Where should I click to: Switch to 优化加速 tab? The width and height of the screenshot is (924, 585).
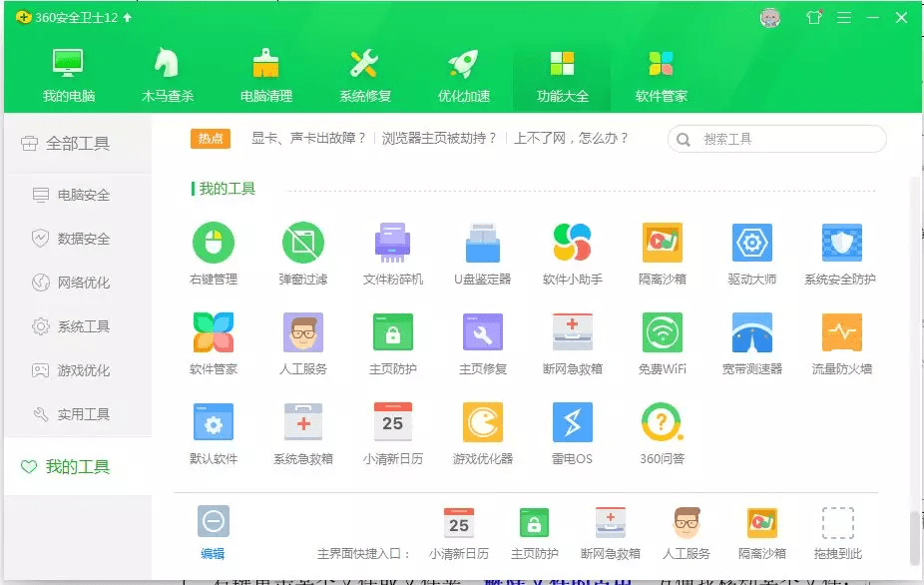(x=464, y=76)
